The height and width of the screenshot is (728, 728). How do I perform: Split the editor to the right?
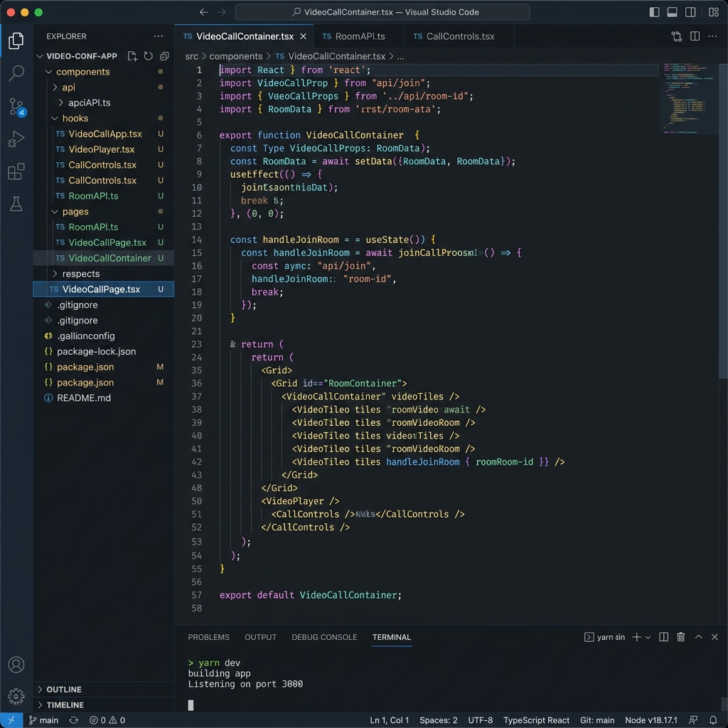click(695, 36)
